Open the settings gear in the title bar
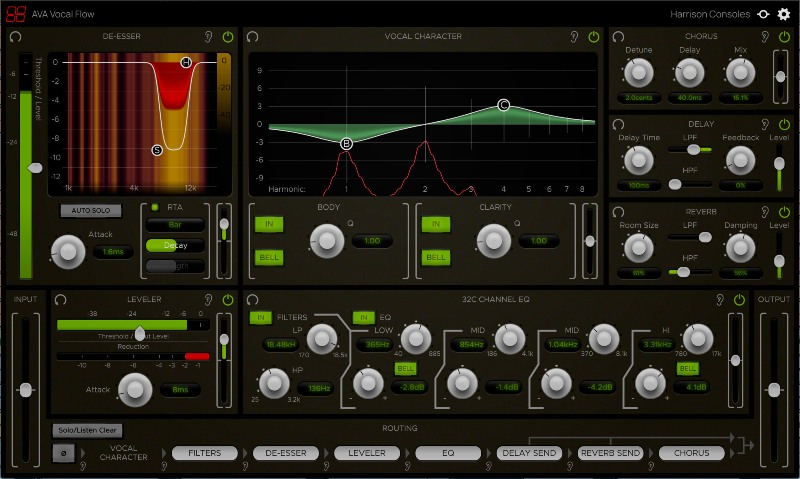Image resolution: width=800 pixels, height=479 pixels. click(783, 14)
